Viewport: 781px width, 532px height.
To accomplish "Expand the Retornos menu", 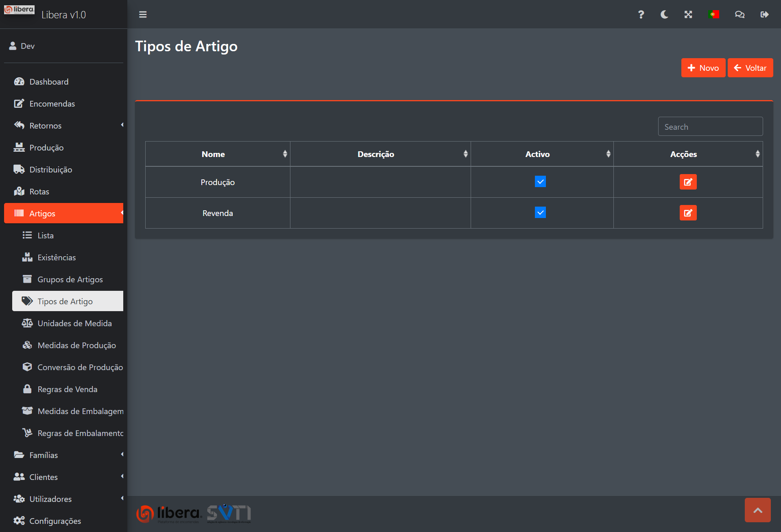I will [x=63, y=126].
